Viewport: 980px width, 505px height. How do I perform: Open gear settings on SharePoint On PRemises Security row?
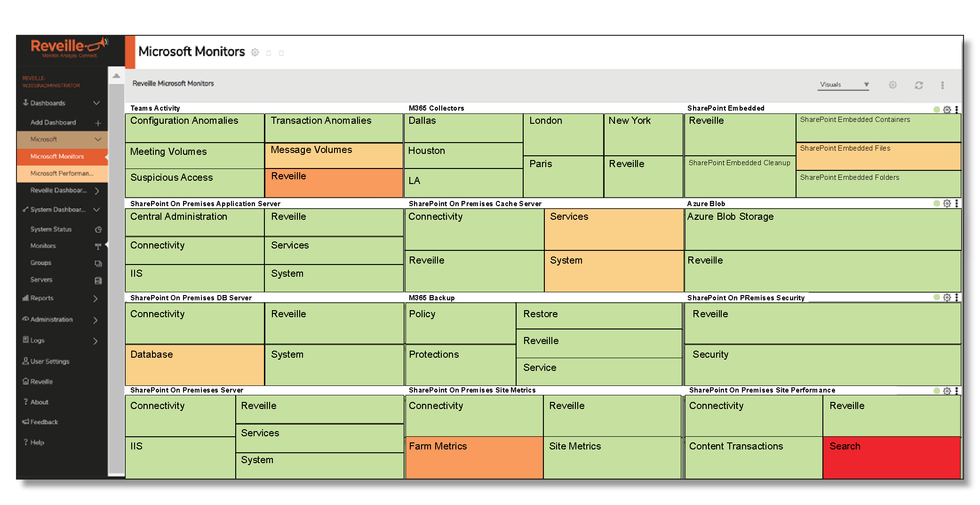pyautogui.click(x=947, y=297)
